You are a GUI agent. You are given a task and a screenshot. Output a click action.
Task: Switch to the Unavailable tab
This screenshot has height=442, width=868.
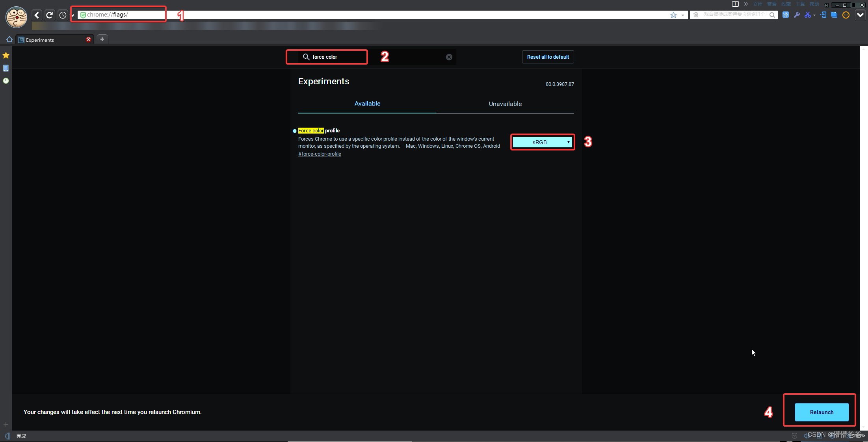(x=505, y=104)
